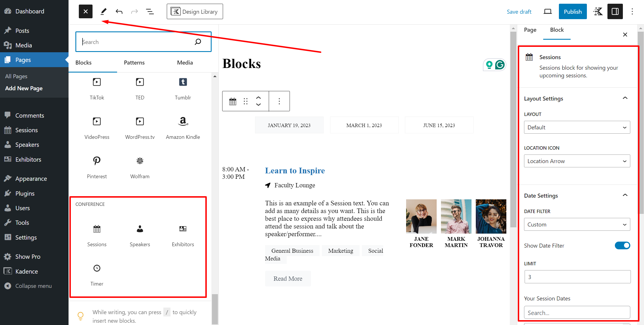Insert the Exhibitors conference block

183,236
